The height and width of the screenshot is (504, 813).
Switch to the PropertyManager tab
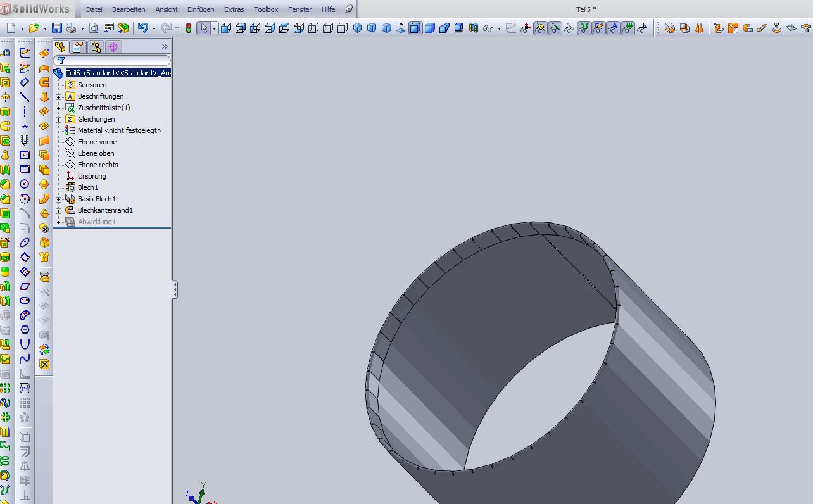pyautogui.click(x=78, y=47)
